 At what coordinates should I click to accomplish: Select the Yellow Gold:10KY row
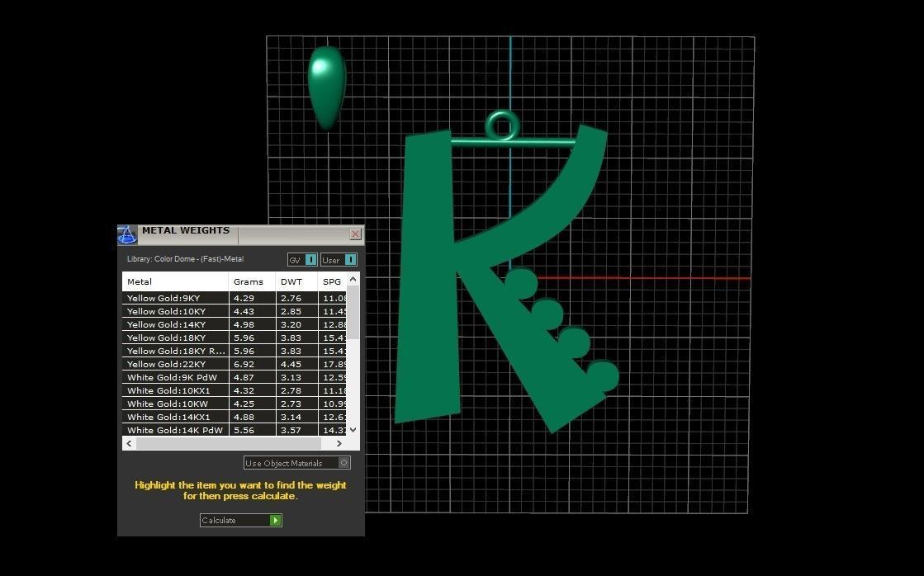tap(235, 311)
